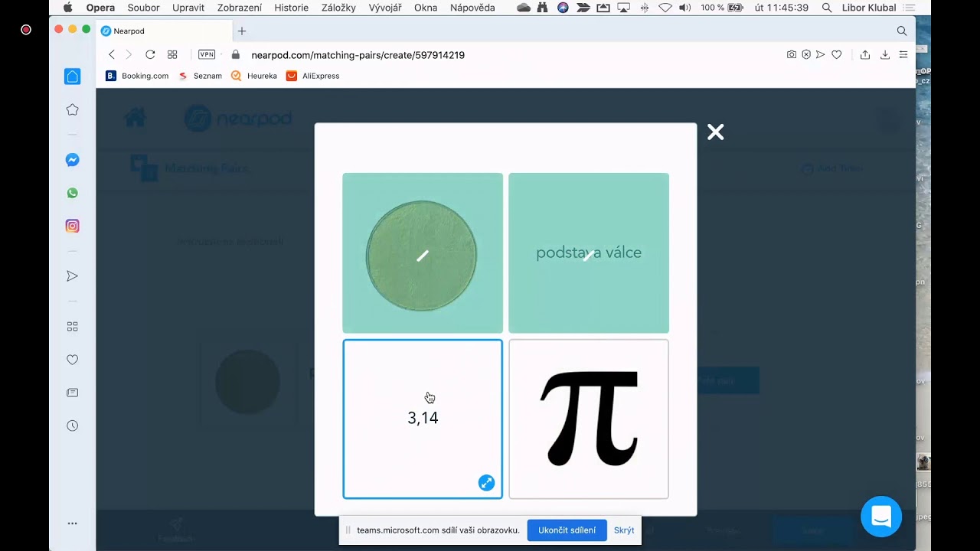The image size is (980, 551).
Task: Open the chat support bubble
Action: tap(881, 517)
